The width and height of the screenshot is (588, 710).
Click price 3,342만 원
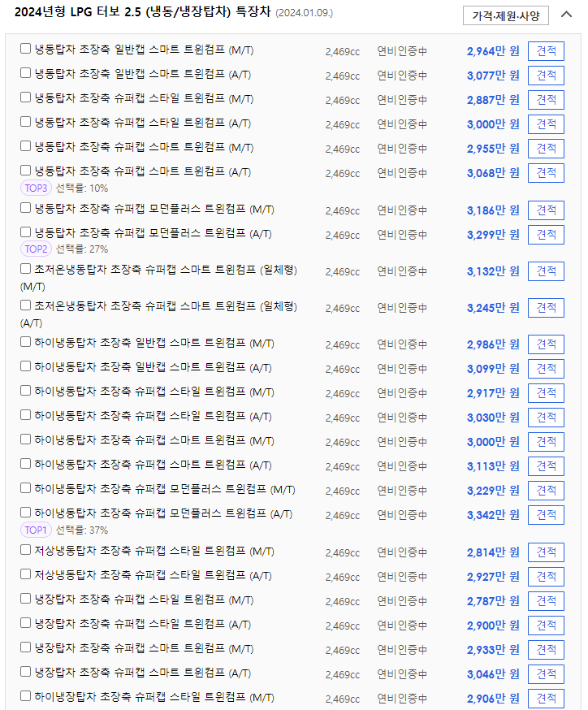click(x=493, y=515)
